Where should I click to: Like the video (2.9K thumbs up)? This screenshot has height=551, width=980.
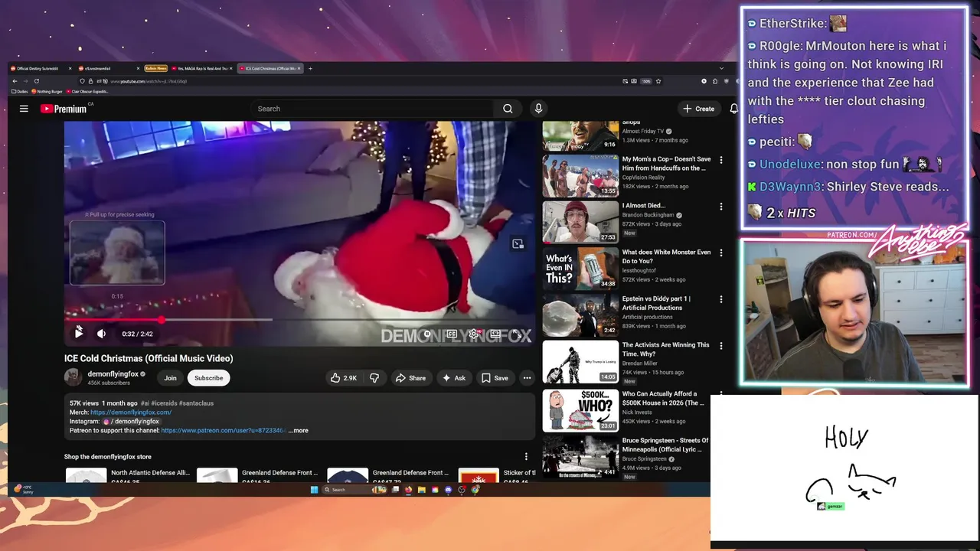click(344, 378)
